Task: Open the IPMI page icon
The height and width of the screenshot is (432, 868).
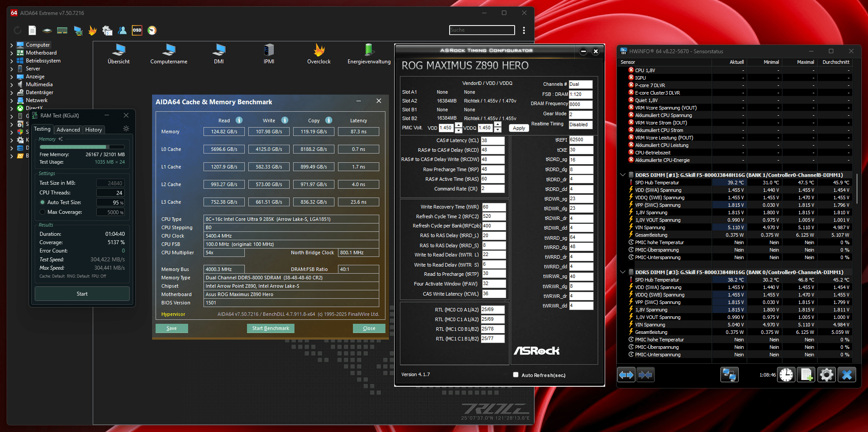Action: pos(269,54)
